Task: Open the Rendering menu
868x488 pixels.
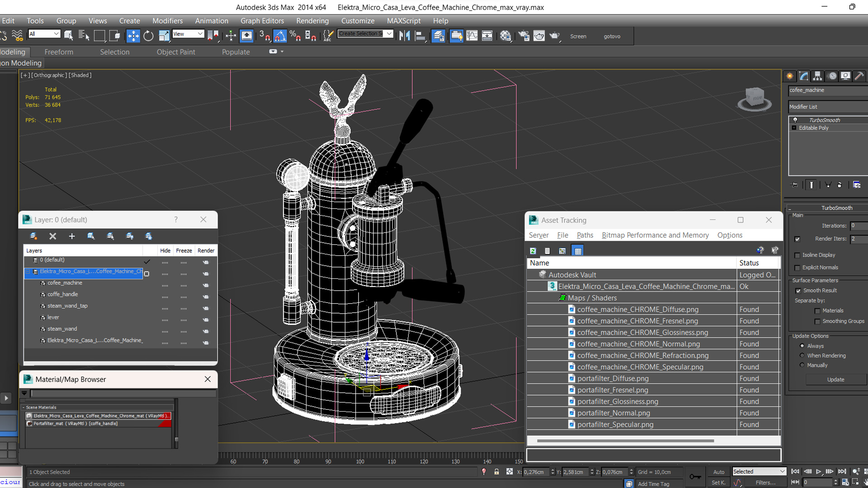Action: 312,21
